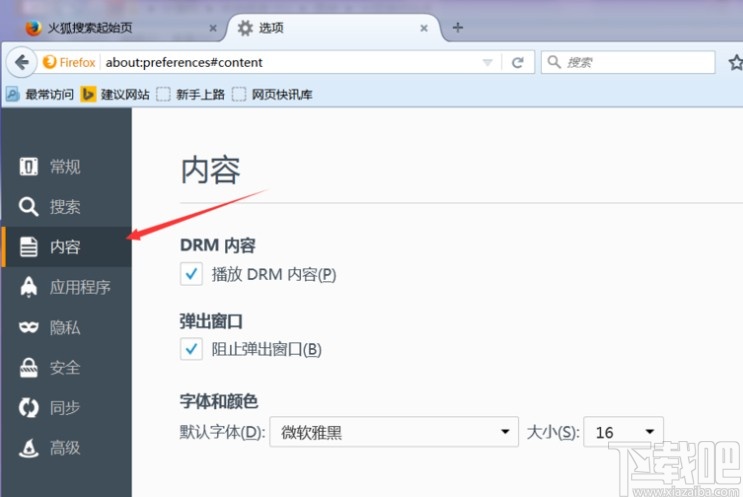Open the 搜索 preferences category
Image resolution: width=743 pixels, height=497 pixels.
66,207
